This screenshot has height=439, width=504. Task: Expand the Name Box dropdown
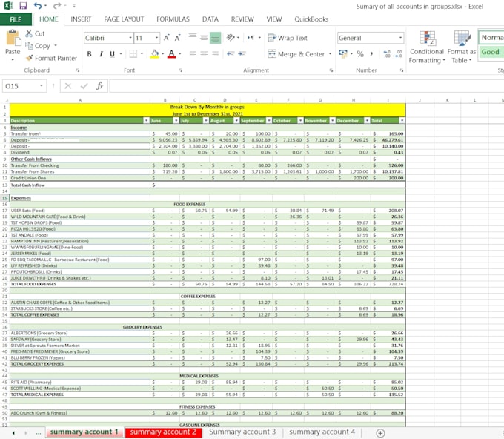[42, 85]
